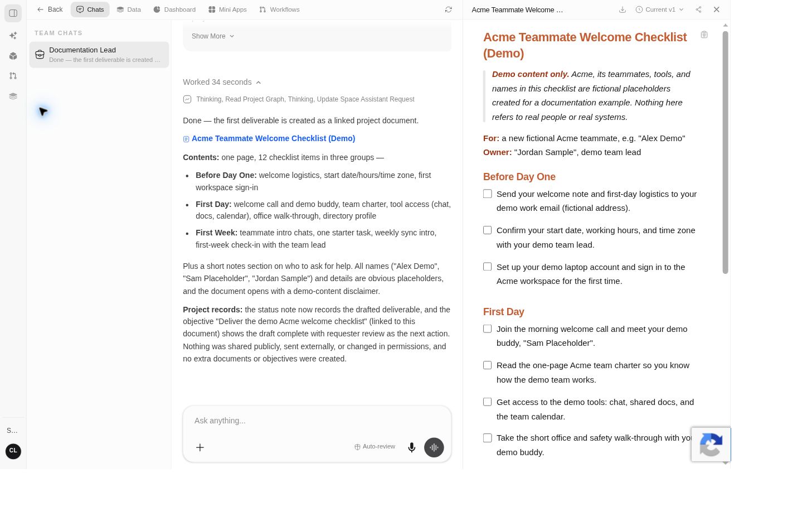Click the share icon in document header
The height and width of the screenshot is (521, 812).
point(698,9)
